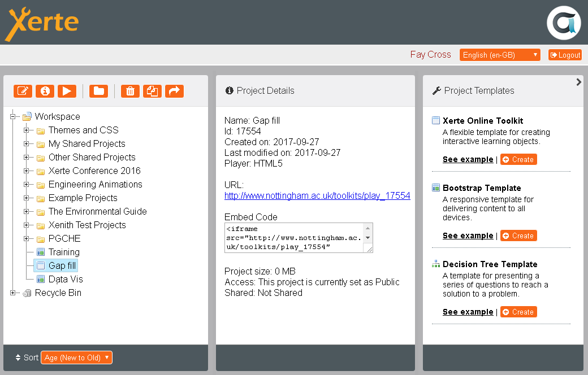This screenshot has width=588, height=375.
Task: Duplicate project with copy icon
Action: (152, 91)
